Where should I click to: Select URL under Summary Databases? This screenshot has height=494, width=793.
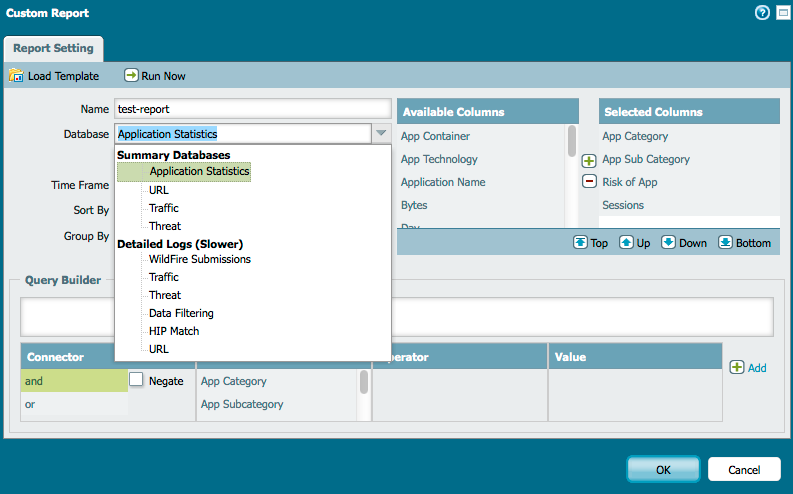pos(158,190)
